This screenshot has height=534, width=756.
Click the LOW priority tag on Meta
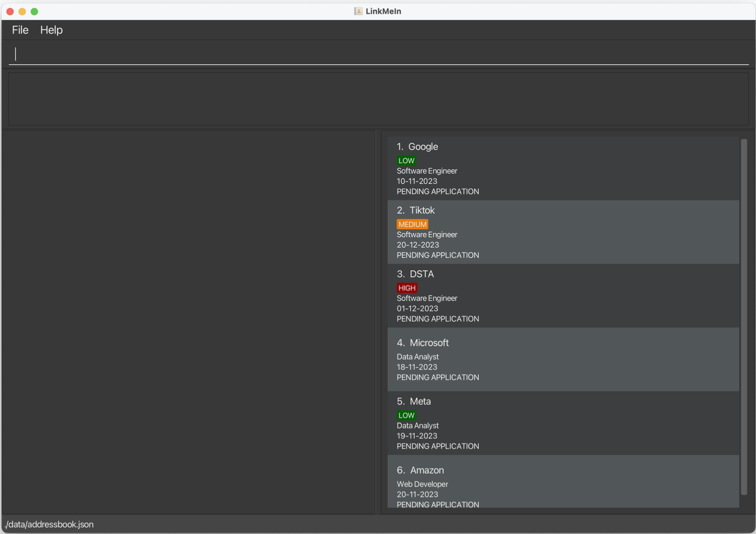point(407,415)
